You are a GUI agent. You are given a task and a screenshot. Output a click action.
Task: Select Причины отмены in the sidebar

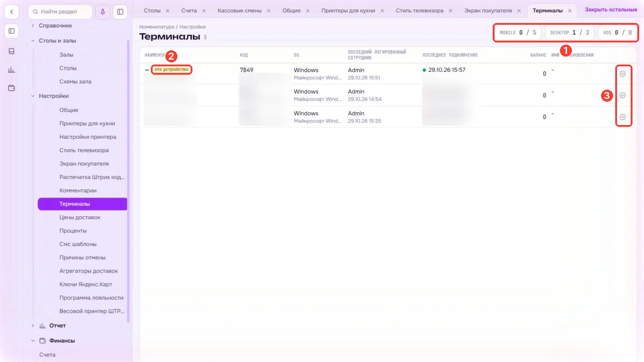pyautogui.click(x=83, y=258)
